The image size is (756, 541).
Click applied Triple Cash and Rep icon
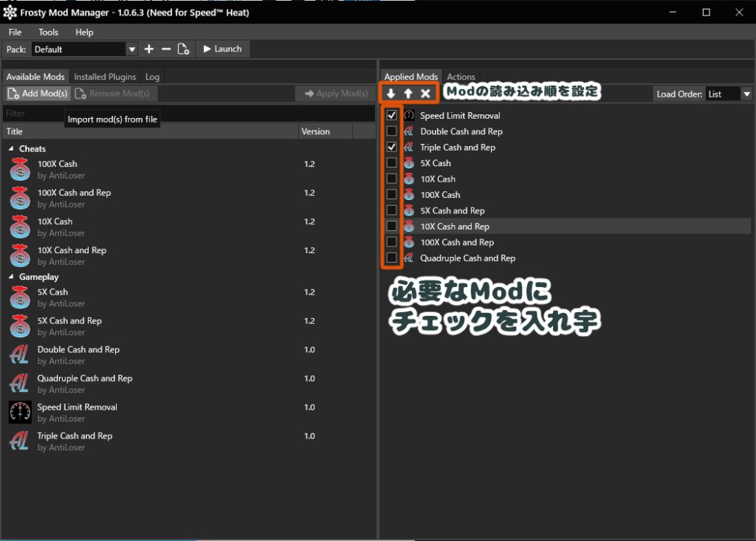[409, 147]
